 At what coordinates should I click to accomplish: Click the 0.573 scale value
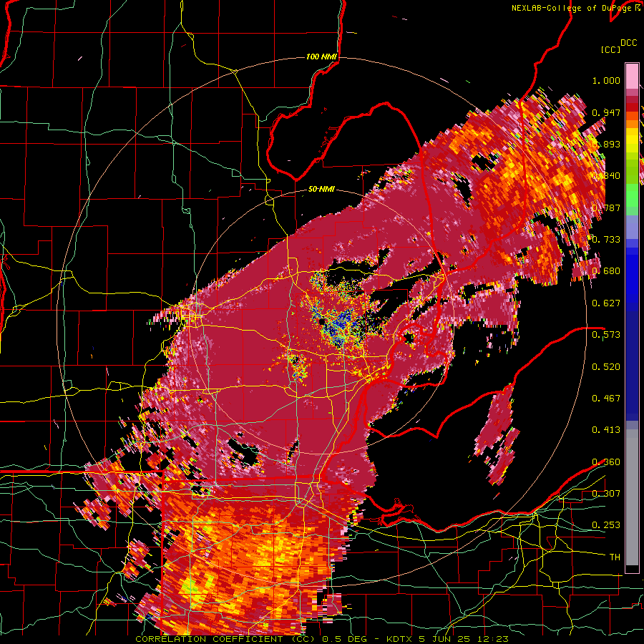coord(606,334)
